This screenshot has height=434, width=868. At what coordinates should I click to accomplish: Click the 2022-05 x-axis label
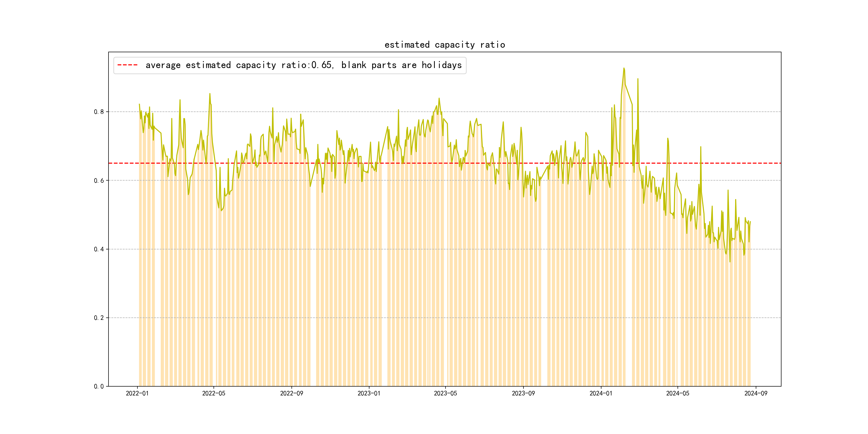coord(214,393)
